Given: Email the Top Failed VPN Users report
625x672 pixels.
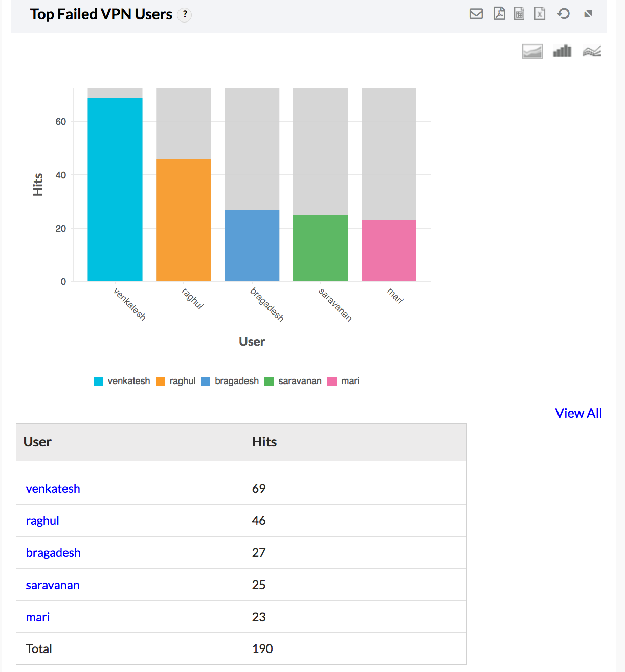Looking at the screenshot, I should click(476, 14).
